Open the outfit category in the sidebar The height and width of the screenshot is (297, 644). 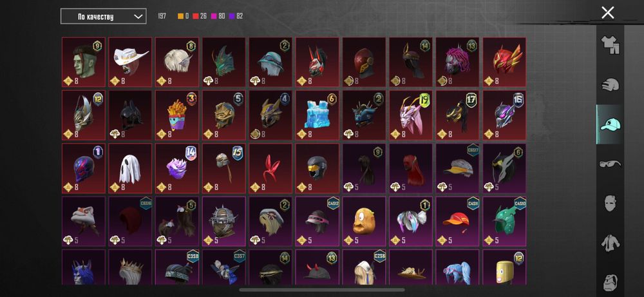coord(610,45)
